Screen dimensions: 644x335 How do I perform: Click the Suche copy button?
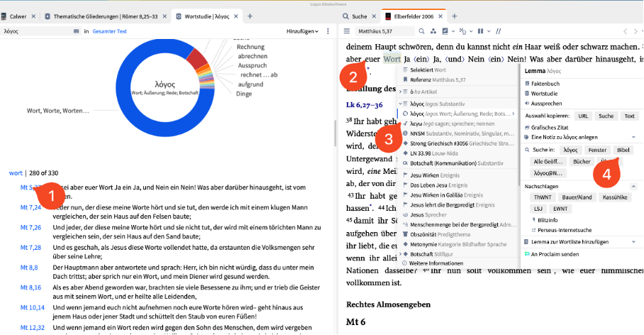tap(606, 116)
